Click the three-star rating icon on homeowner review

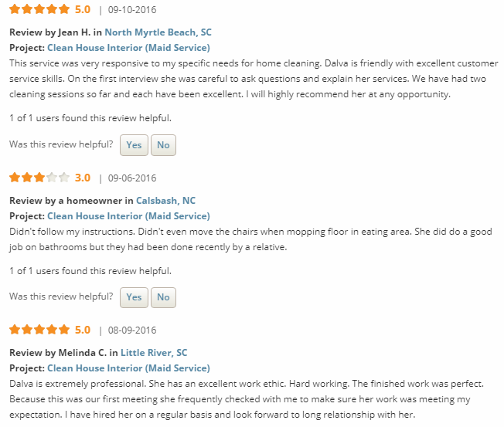[x=39, y=178]
